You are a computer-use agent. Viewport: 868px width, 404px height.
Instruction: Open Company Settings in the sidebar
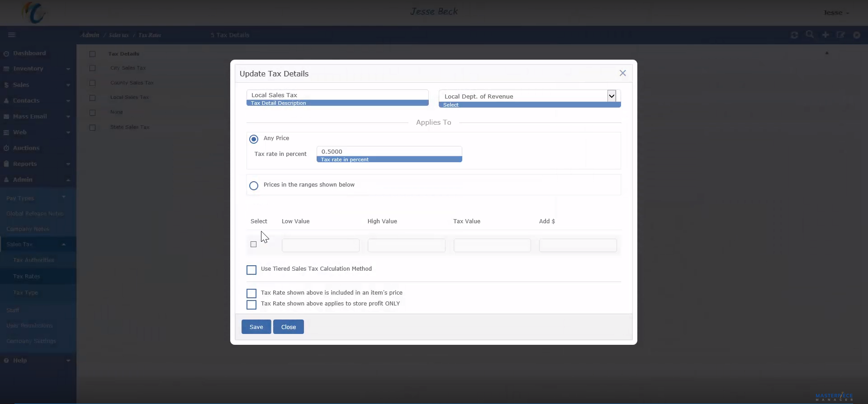[x=31, y=341]
